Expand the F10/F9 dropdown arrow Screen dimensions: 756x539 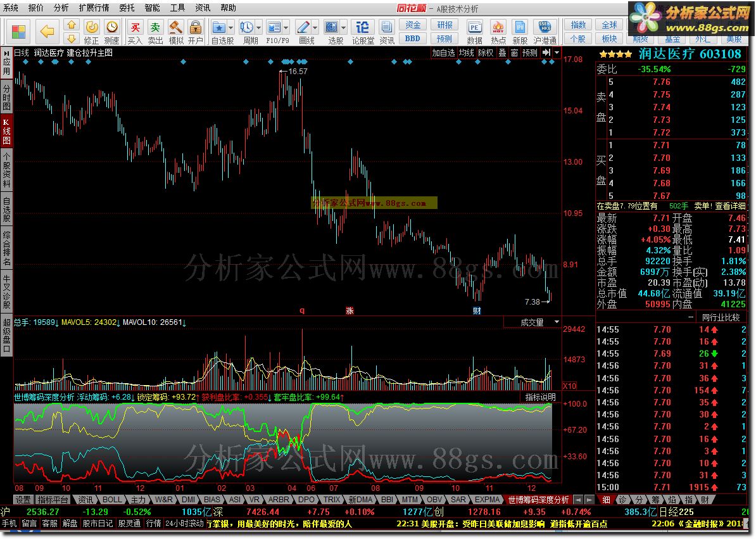point(286,27)
